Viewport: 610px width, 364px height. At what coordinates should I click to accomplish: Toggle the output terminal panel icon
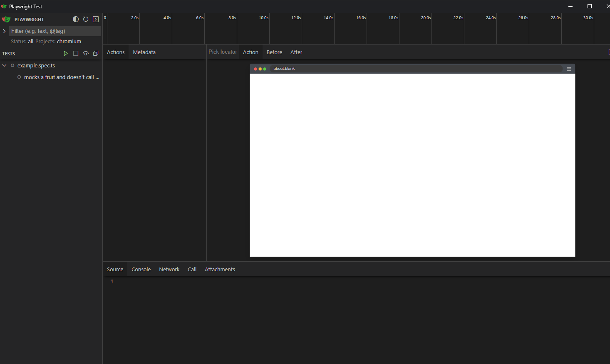96,19
